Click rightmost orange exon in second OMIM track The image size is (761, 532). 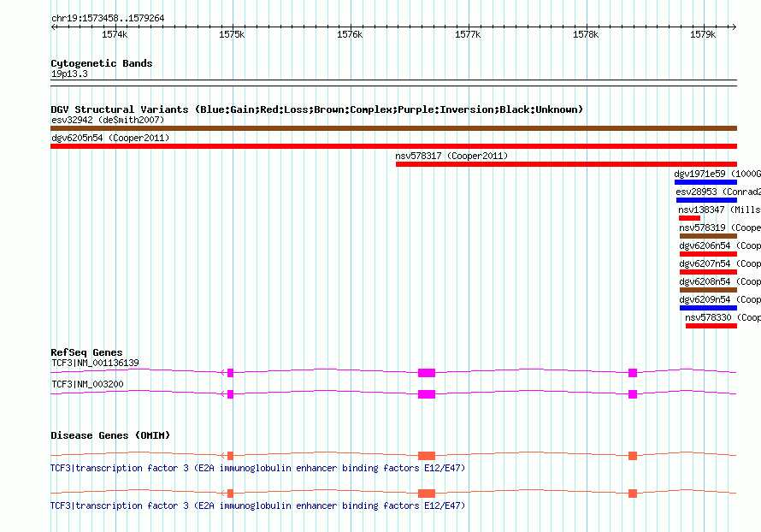click(633, 494)
